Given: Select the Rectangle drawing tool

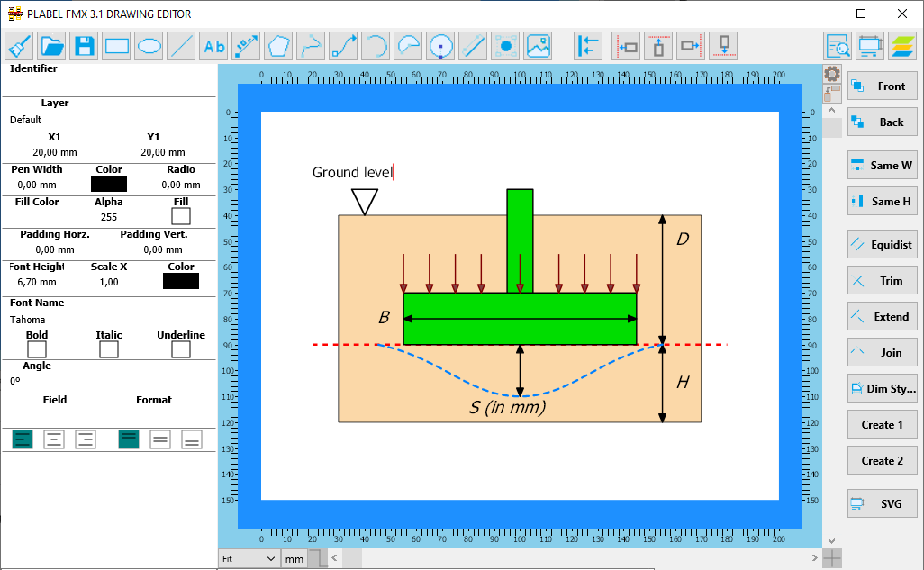Looking at the screenshot, I should (x=116, y=45).
